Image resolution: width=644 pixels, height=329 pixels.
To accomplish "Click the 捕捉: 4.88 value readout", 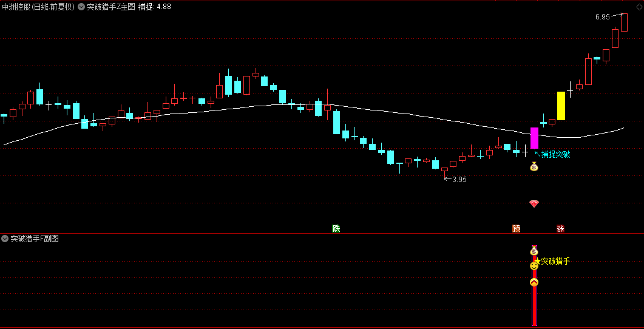I will [155, 7].
